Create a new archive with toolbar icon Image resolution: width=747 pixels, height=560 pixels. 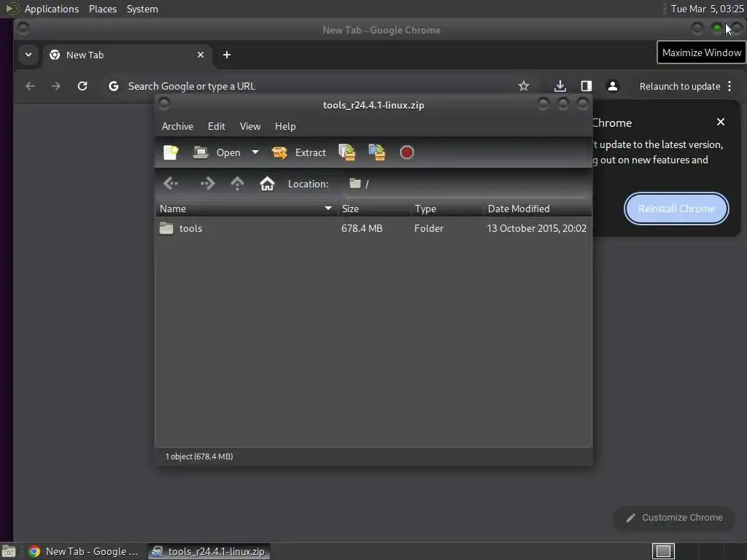pyautogui.click(x=171, y=152)
